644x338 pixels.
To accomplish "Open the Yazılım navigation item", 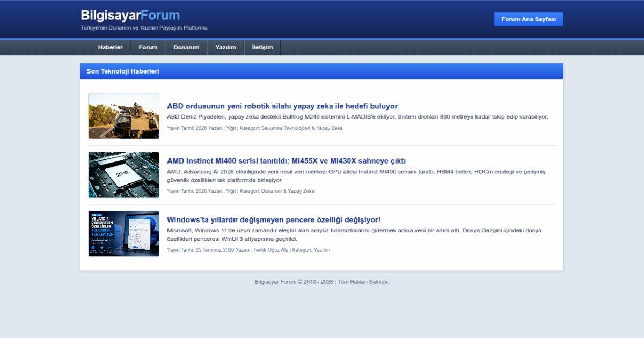I will (x=226, y=47).
